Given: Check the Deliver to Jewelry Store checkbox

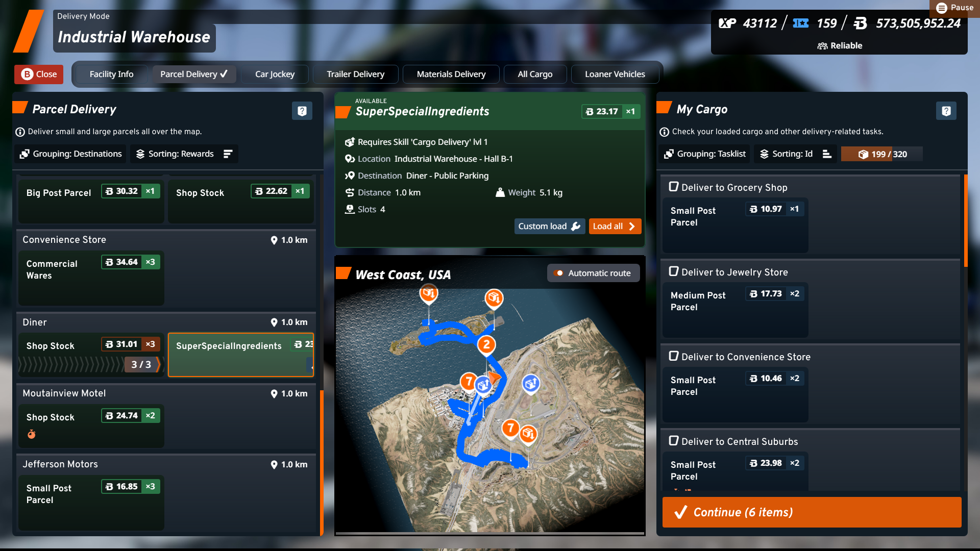Looking at the screenshot, I should point(674,271).
